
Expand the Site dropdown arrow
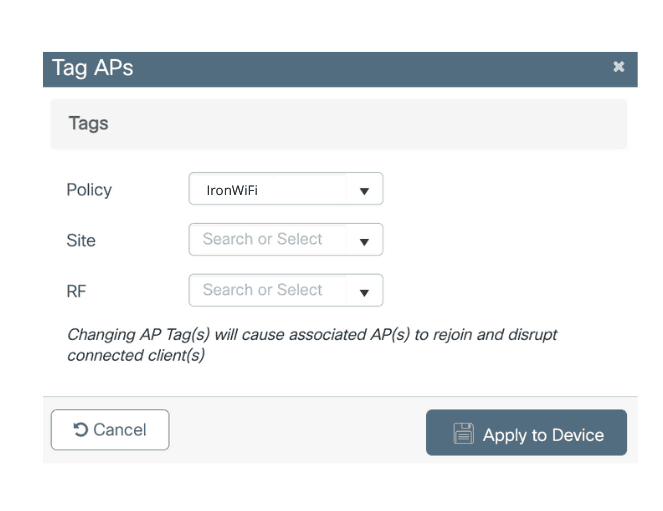tap(364, 241)
